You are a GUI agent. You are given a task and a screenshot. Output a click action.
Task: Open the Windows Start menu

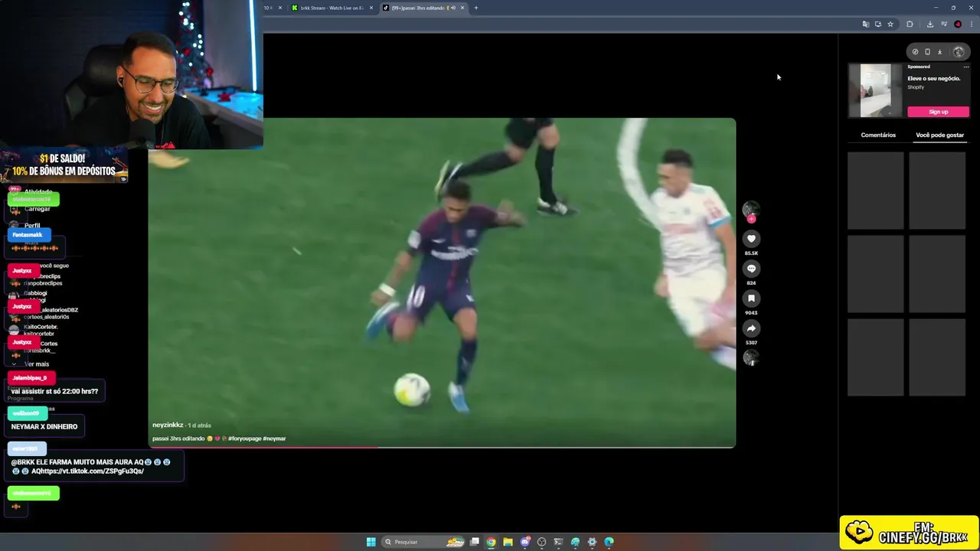371,542
